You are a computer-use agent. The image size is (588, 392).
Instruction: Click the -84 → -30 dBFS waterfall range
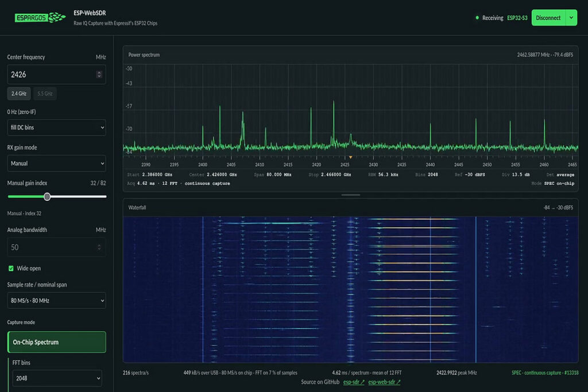click(x=558, y=208)
